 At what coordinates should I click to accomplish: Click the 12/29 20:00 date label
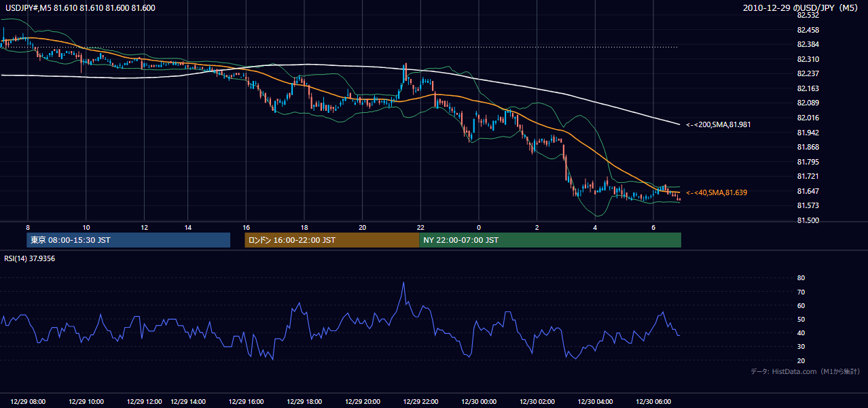click(362, 401)
